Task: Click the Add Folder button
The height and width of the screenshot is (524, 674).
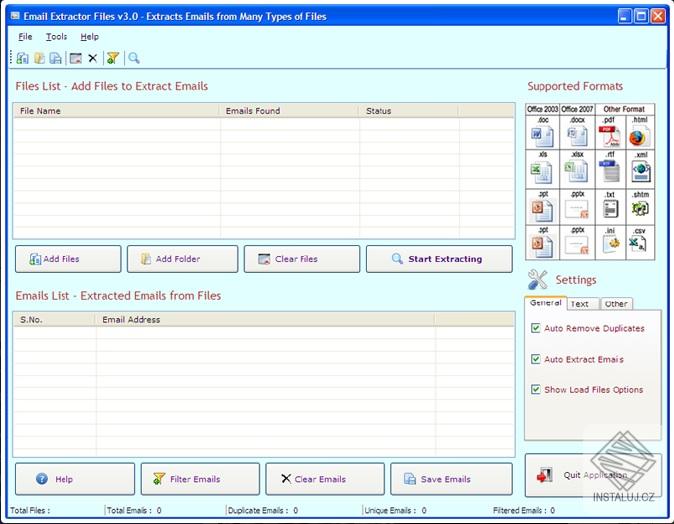Action: (x=182, y=259)
